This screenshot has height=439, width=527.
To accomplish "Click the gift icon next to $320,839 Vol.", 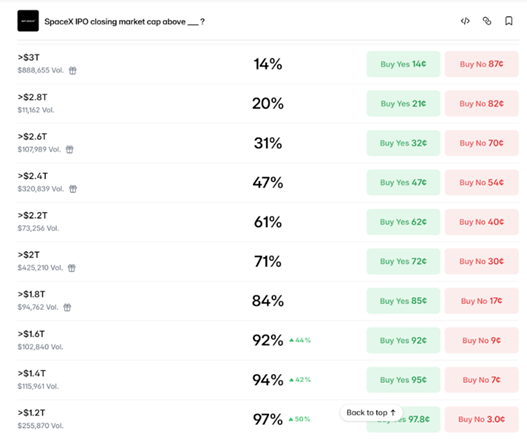I will (x=73, y=189).
